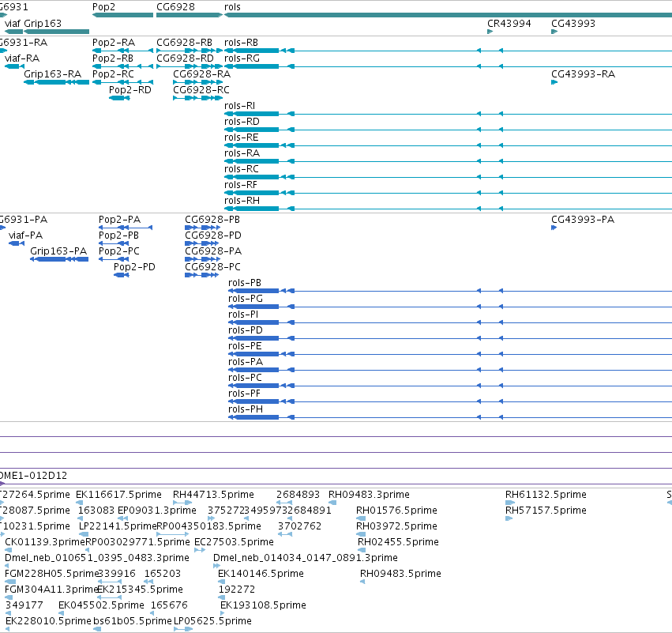Image resolution: width=672 pixels, height=633 pixels.
Task: Select the rols-PE protein label
Action: point(245,346)
